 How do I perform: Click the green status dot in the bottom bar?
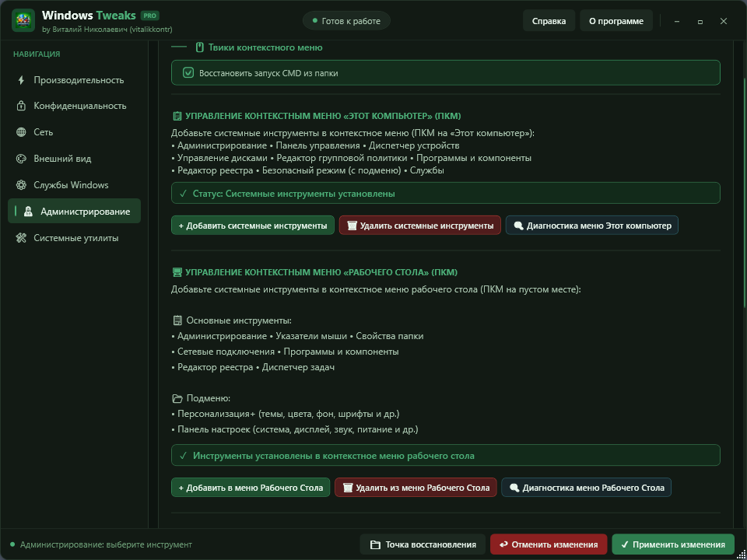[12, 544]
